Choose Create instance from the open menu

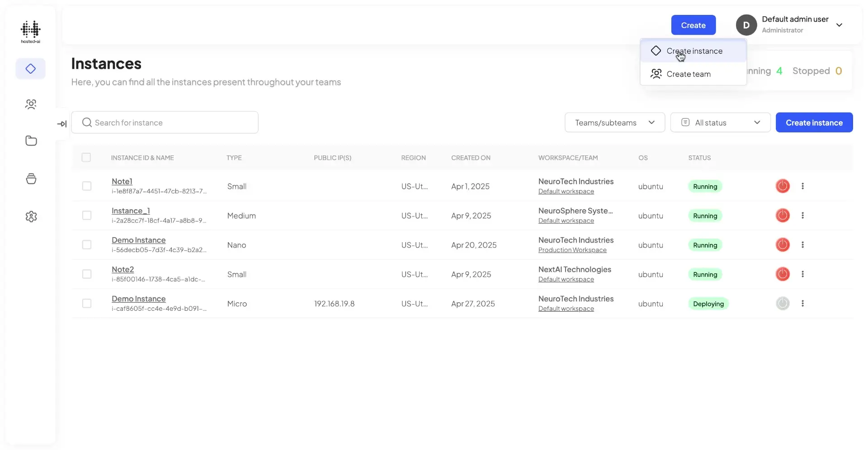point(694,51)
